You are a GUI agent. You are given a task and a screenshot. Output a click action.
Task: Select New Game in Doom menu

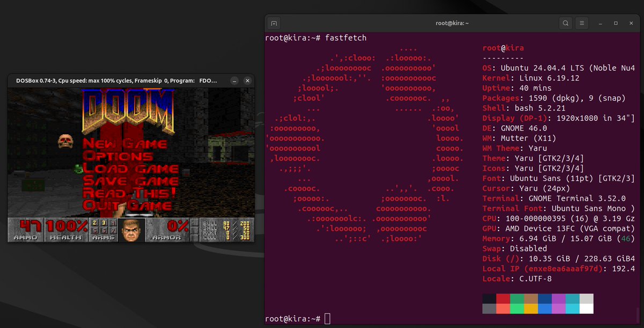[x=125, y=144]
